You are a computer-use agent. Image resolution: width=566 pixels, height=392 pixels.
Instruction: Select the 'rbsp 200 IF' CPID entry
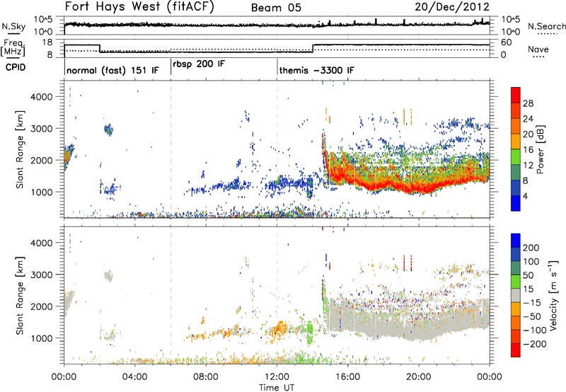(x=199, y=64)
